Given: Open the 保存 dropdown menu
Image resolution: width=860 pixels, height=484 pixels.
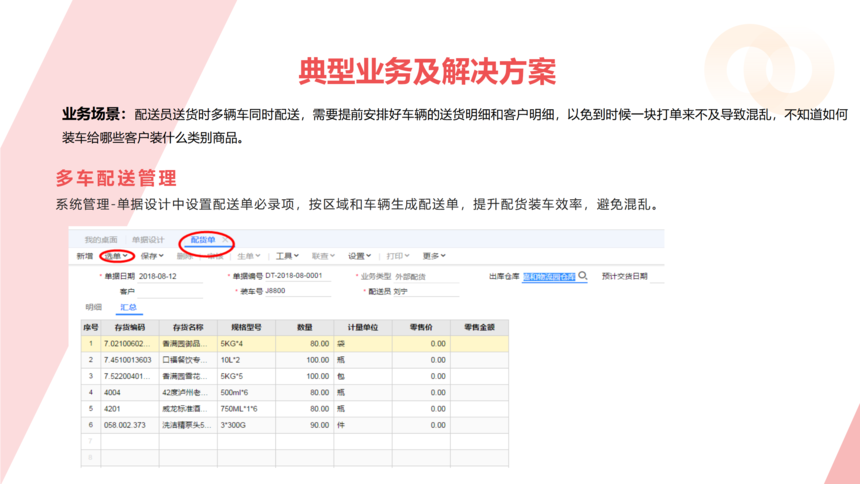Looking at the screenshot, I should [152, 256].
